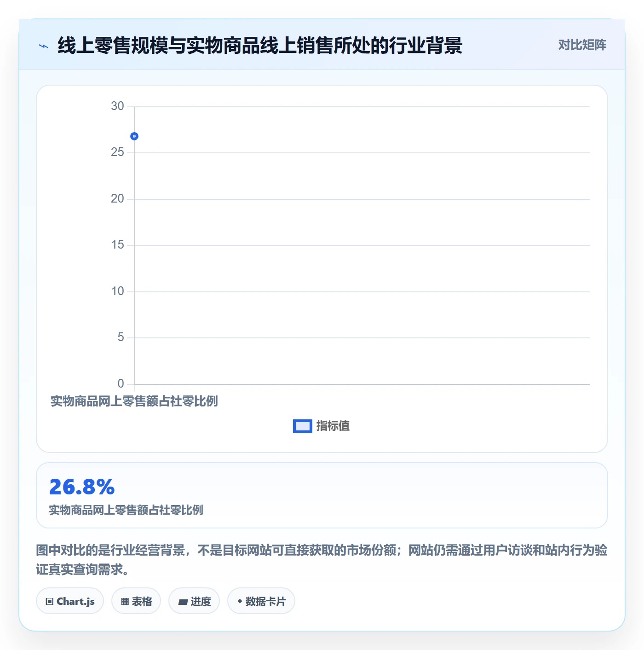Click the 26.8% metric value
The width and height of the screenshot is (644, 650).
[x=82, y=487]
